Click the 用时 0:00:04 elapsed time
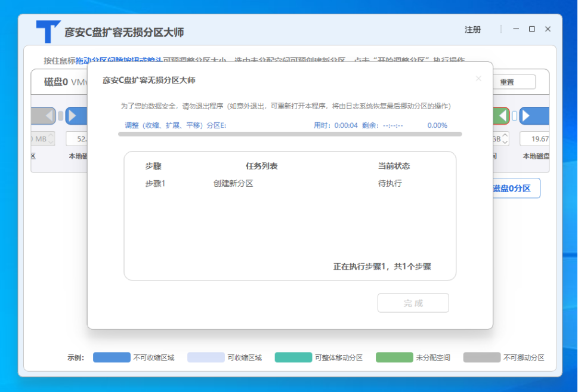 click(x=336, y=125)
